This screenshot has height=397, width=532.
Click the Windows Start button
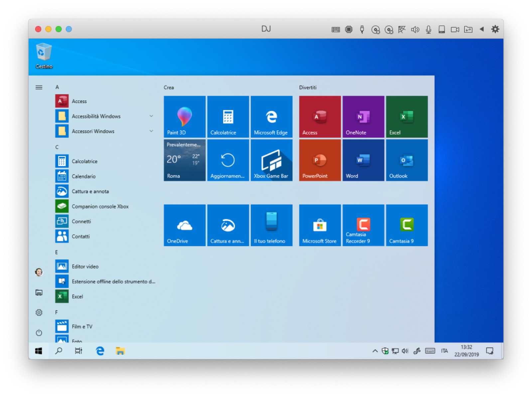[x=39, y=351]
